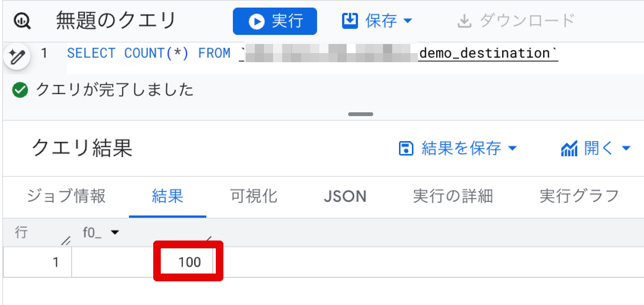Image resolution: width=644 pixels, height=305 pixels.
Task: Switch to the 可視化 tab
Action: point(254,197)
